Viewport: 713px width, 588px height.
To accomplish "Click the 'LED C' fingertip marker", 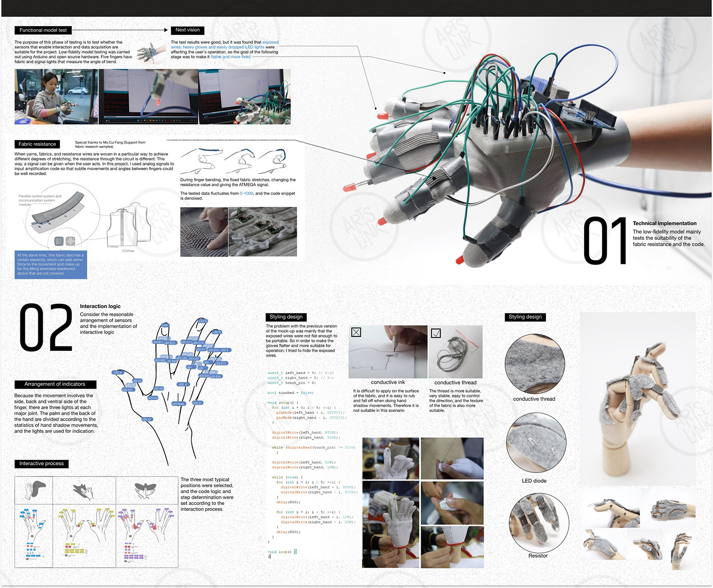I will 203,321.
